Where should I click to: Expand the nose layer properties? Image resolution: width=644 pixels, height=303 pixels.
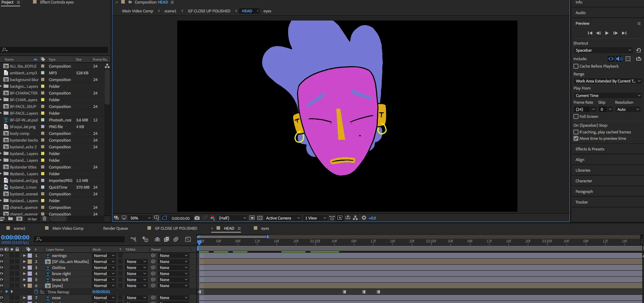pyautogui.click(x=24, y=298)
